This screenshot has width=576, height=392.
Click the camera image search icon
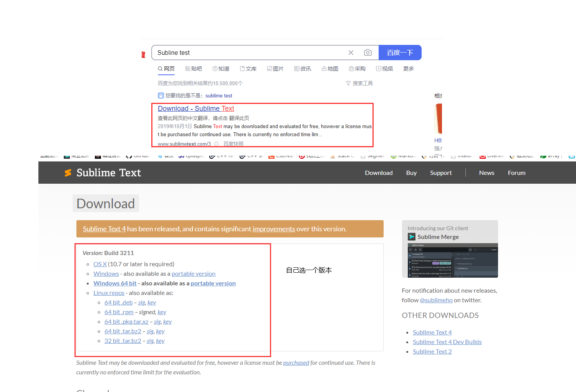pyautogui.click(x=367, y=53)
